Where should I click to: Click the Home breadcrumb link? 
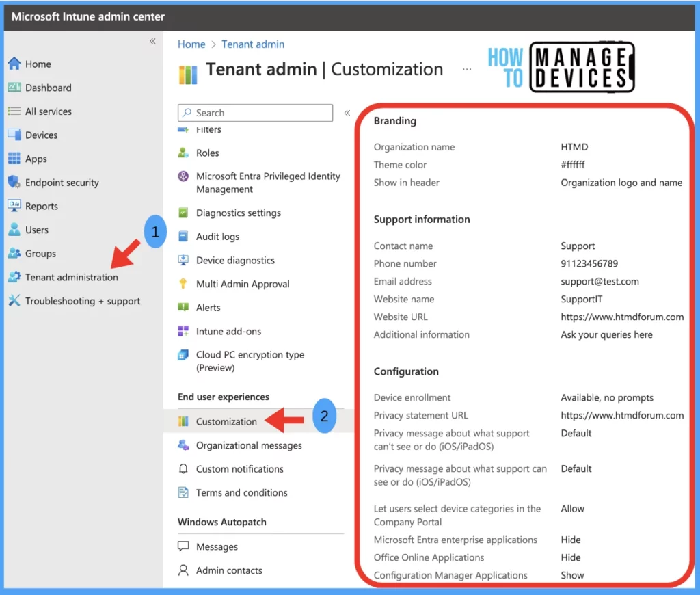191,44
